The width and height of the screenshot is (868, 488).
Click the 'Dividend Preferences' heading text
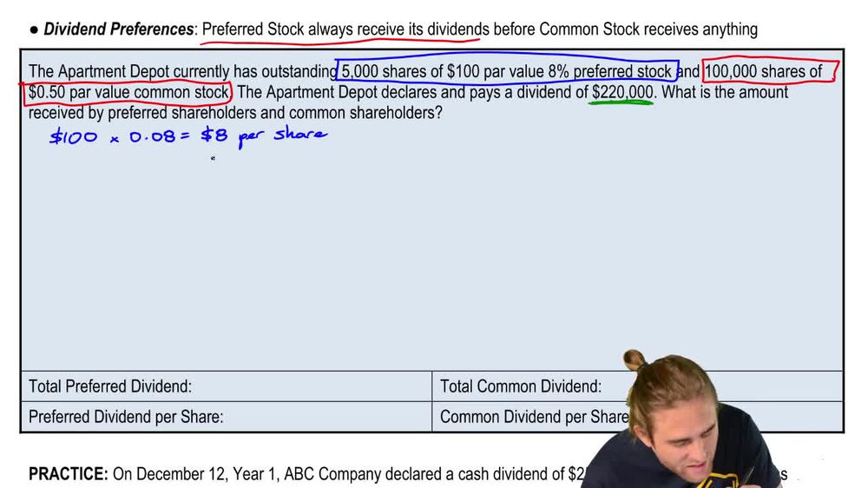(118, 30)
